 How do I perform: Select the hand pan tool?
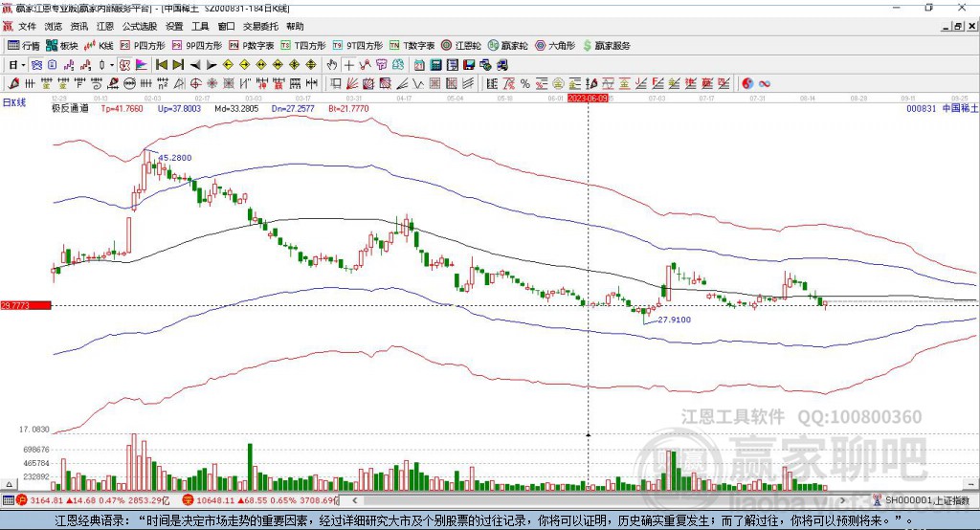tap(332, 65)
